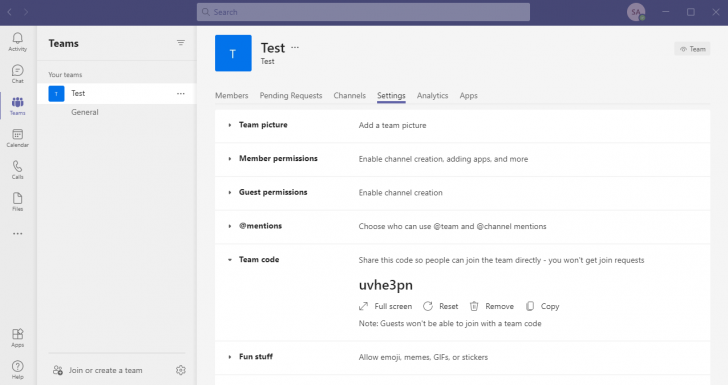Viewport: 728px width, 385px height.
Task: Click 'Allow emoji, memes, GIFs, or stickers'
Action: pos(423,357)
